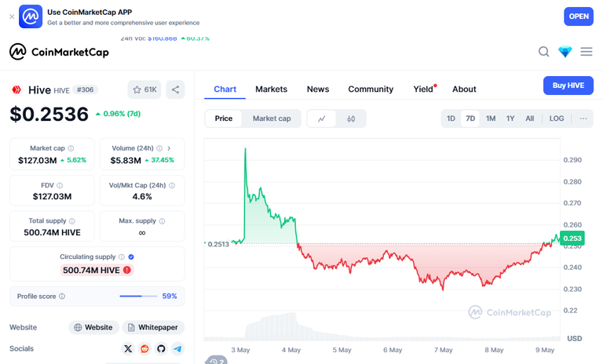Open Hive's GitHub repository

[x=161, y=348]
